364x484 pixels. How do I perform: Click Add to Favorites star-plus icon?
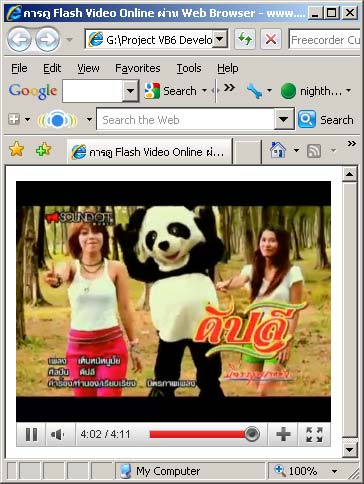43,149
